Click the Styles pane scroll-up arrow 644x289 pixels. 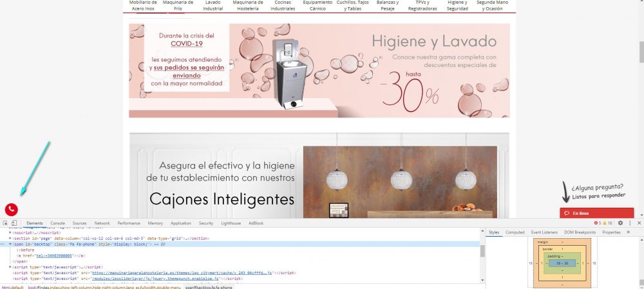coord(641,240)
